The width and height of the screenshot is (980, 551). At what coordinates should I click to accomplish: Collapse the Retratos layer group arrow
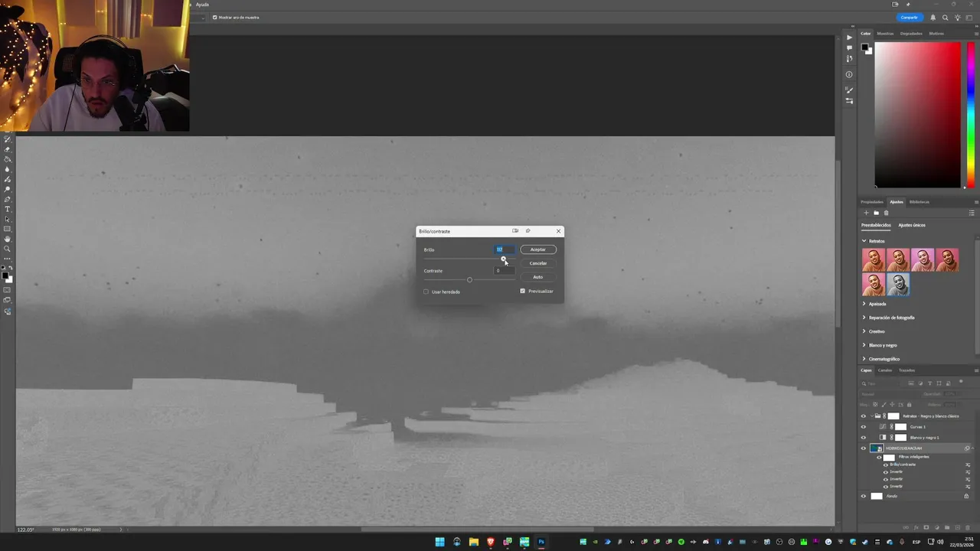tap(872, 416)
